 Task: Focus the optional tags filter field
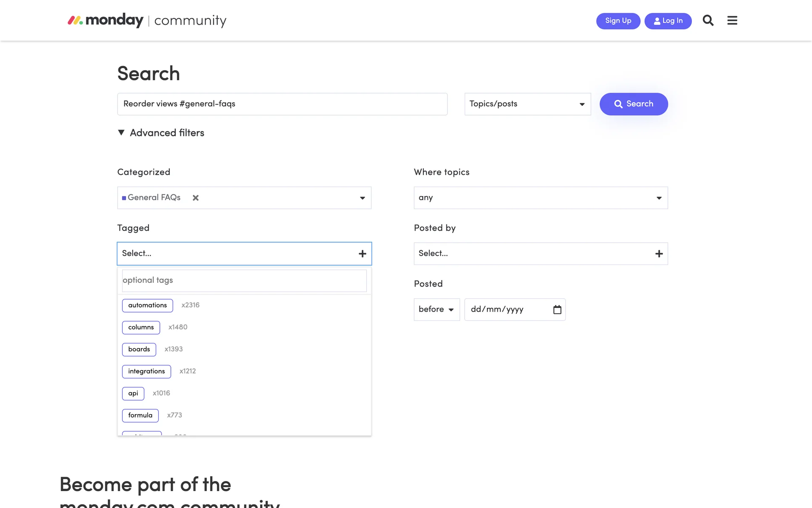244,280
